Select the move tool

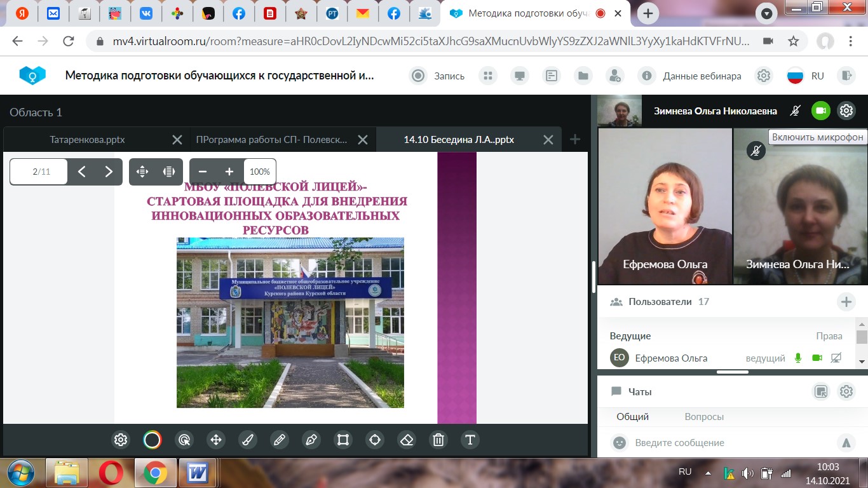point(216,440)
